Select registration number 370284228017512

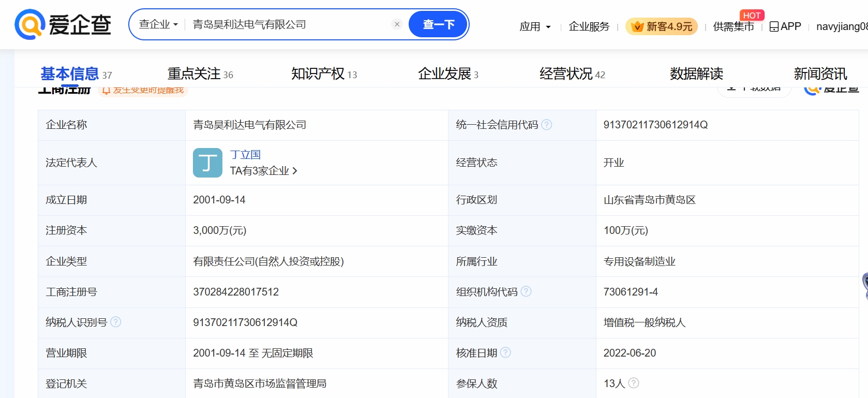click(236, 292)
